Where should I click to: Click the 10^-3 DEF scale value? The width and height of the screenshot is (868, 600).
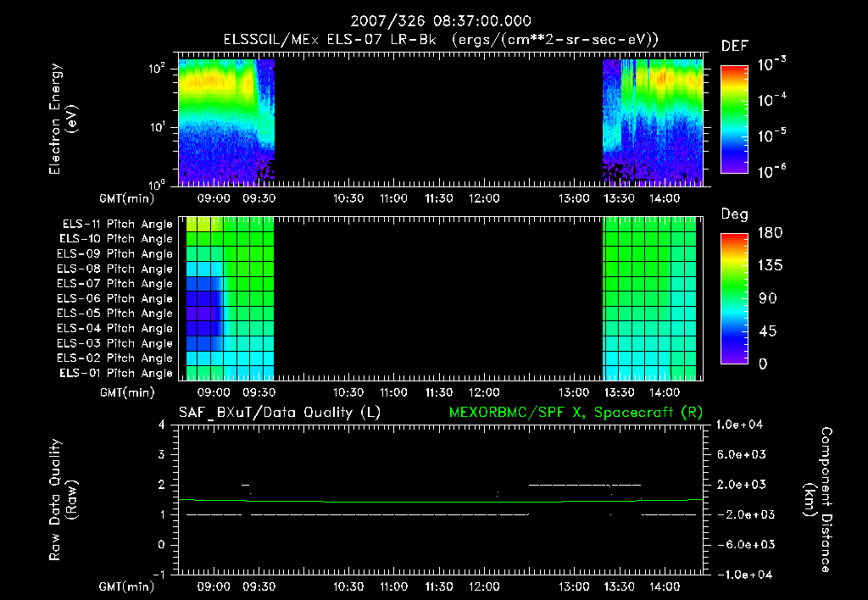tap(771, 64)
